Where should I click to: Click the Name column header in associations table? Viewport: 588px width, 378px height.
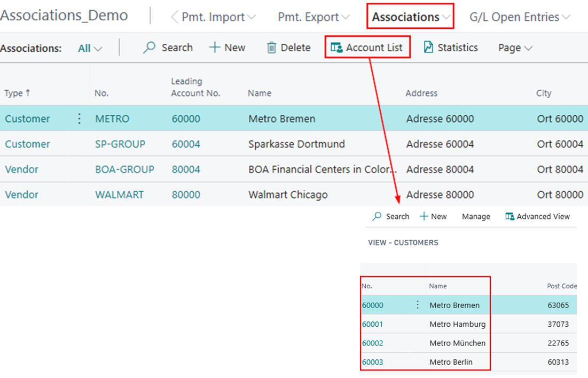(x=260, y=93)
